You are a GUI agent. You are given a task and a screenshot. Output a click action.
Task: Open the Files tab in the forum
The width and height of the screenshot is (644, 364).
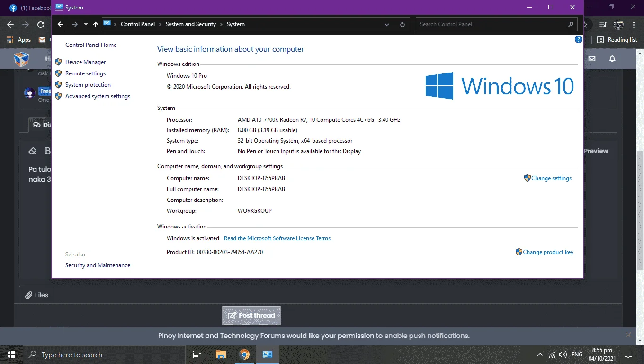click(x=37, y=295)
